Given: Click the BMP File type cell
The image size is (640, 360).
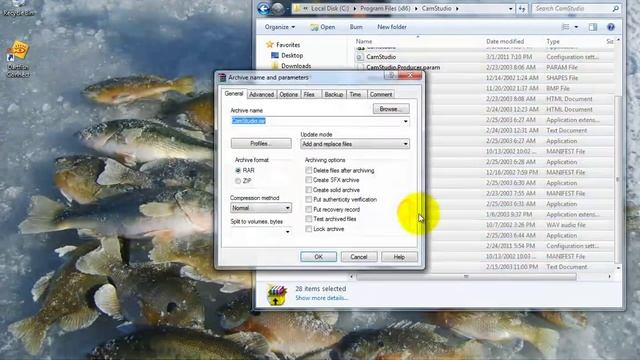Looking at the screenshot, I should (x=558, y=89).
